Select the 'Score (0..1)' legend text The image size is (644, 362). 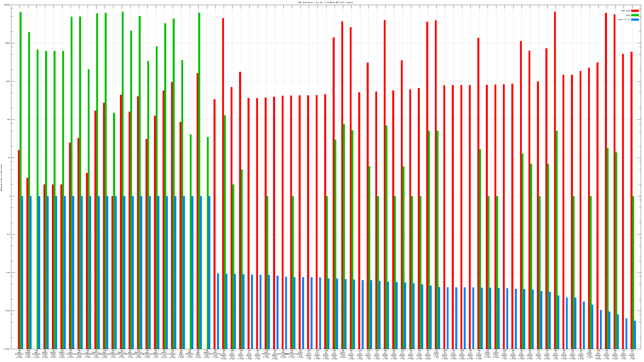click(624, 20)
